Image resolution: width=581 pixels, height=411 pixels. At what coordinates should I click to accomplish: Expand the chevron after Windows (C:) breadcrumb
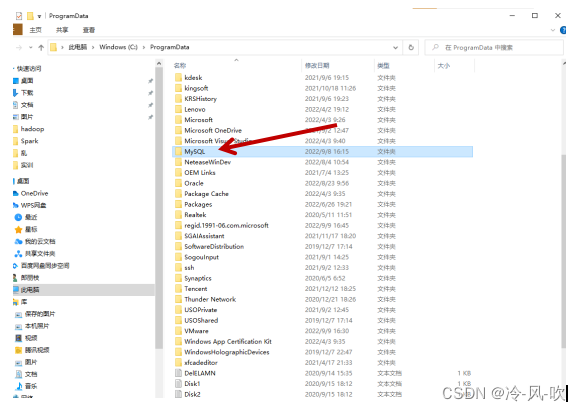[x=144, y=47]
